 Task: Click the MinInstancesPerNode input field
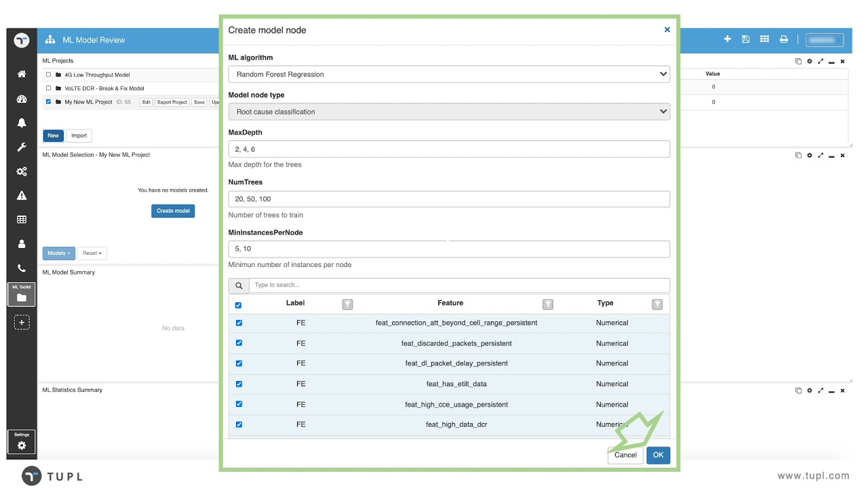pos(449,249)
